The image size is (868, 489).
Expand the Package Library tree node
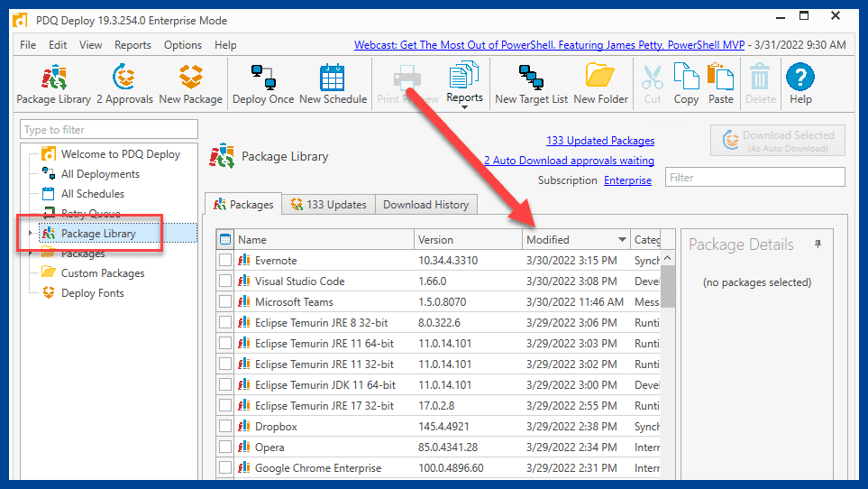31,233
